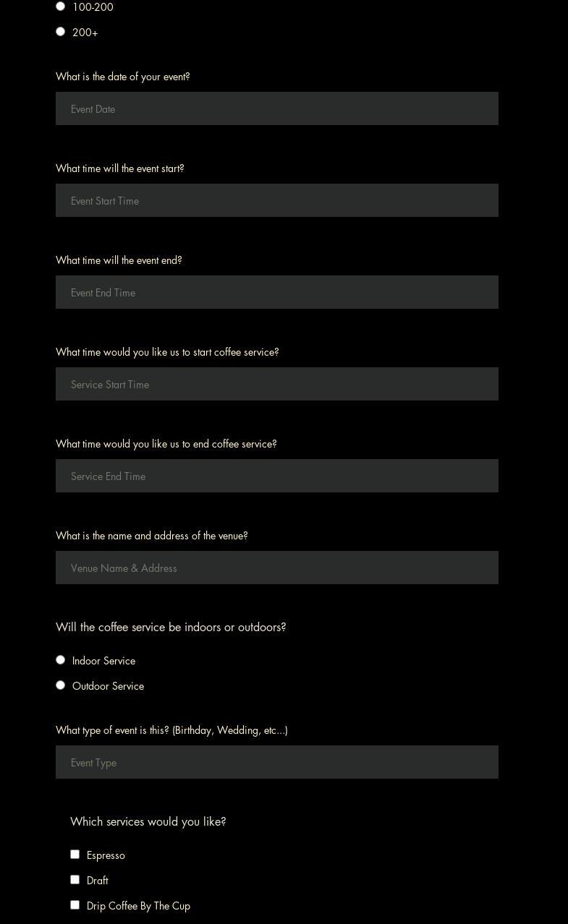Select the Indoor Service radio button
Viewport: 568px width, 924px height.
coord(61,660)
